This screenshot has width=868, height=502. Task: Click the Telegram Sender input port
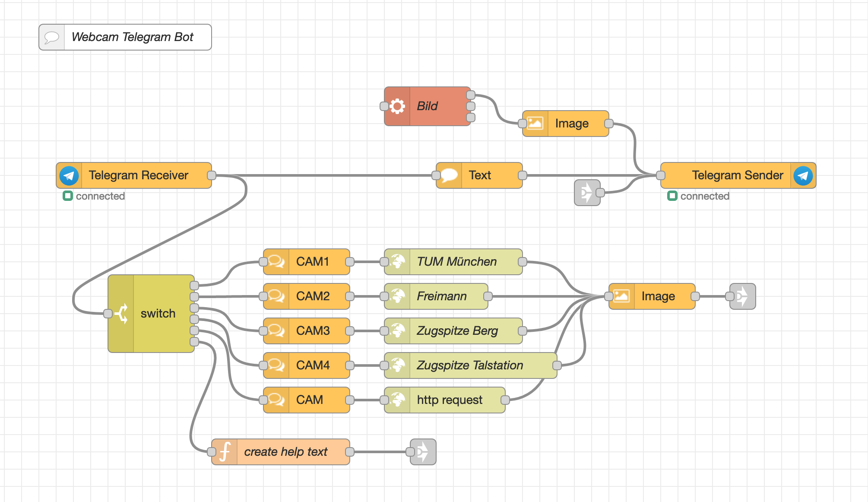pyautogui.click(x=661, y=175)
